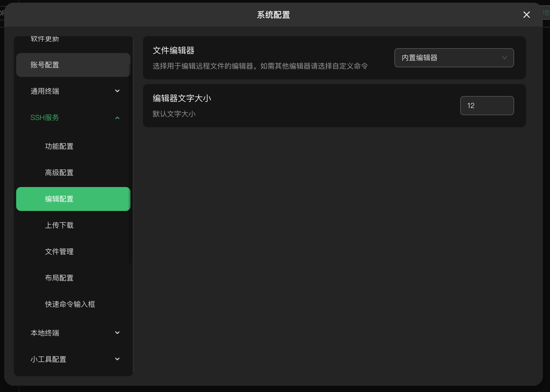Click the SSH服务 collapse chevron icon
The width and height of the screenshot is (550, 392).
coord(117,117)
